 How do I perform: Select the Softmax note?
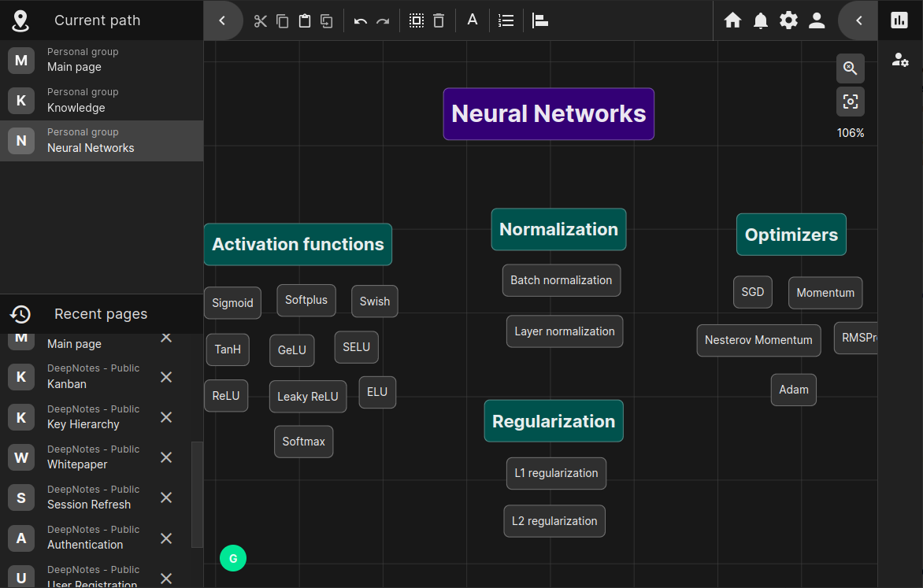tap(304, 442)
